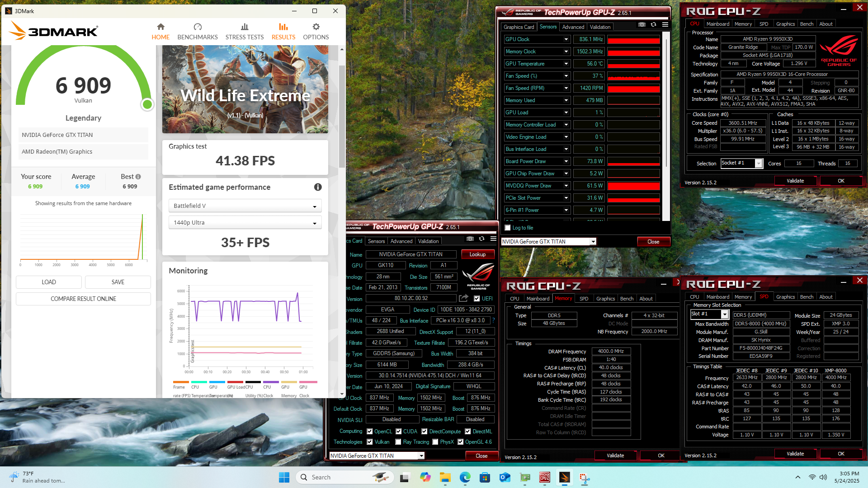Open the 3DMark Benchmarks gauge icon

click(x=198, y=27)
